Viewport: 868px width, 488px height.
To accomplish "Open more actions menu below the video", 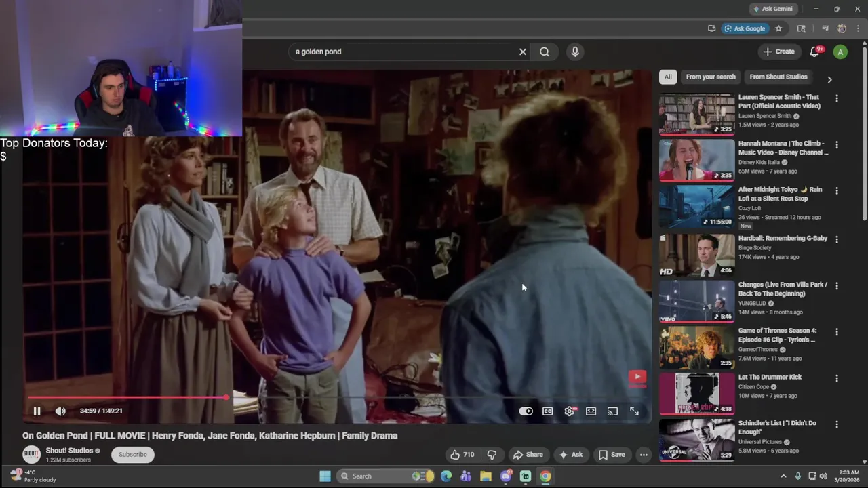I will (644, 455).
